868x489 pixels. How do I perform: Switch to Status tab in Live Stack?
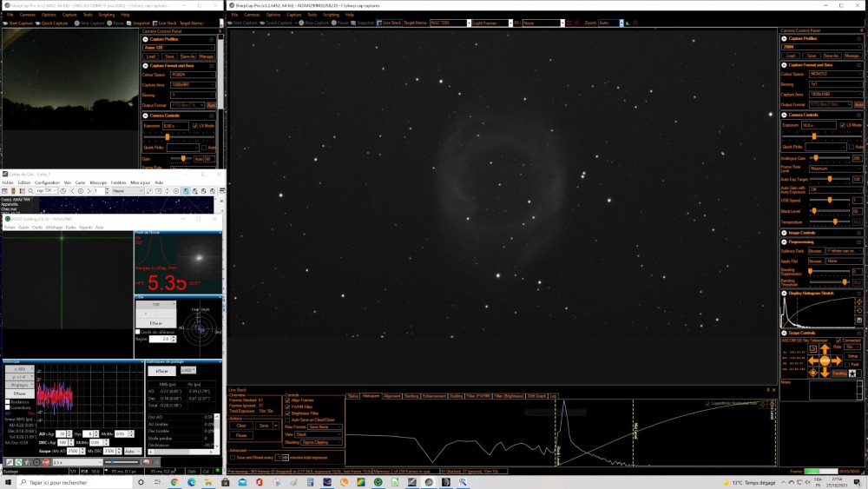point(353,396)
